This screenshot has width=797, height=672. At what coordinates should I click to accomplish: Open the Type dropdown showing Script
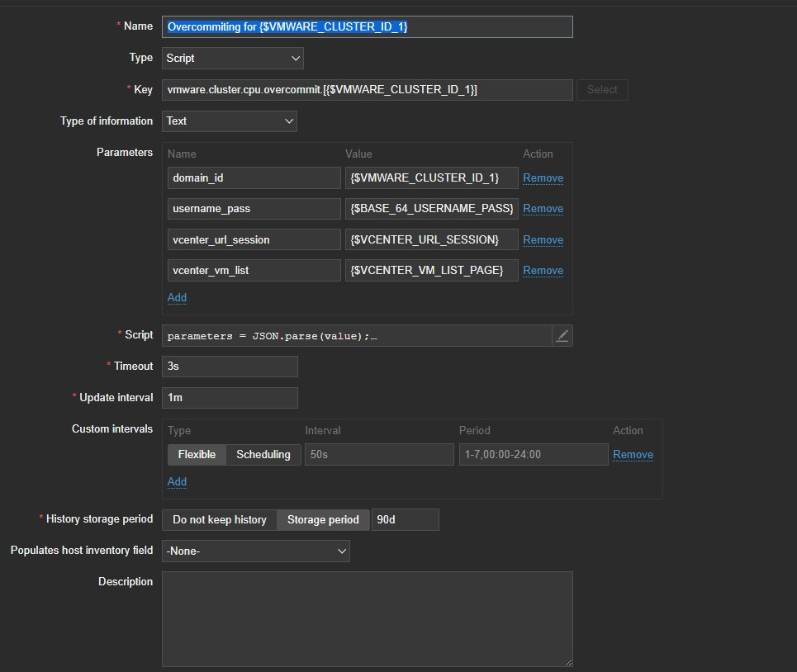[233, 58]
